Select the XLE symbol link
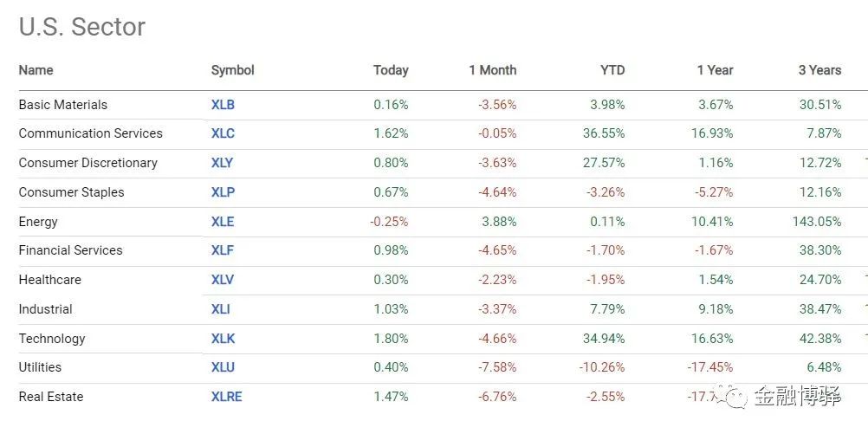 pyautogui.click(x=222, y=222)
